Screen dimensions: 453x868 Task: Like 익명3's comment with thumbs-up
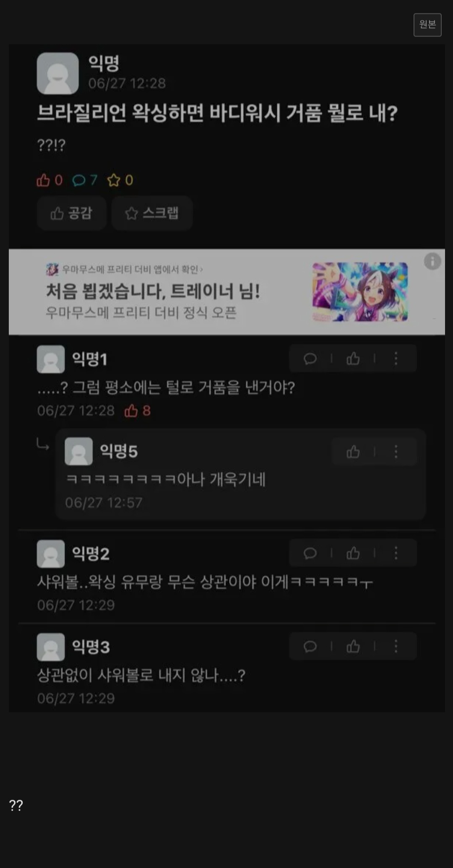(x=353, y=646)
